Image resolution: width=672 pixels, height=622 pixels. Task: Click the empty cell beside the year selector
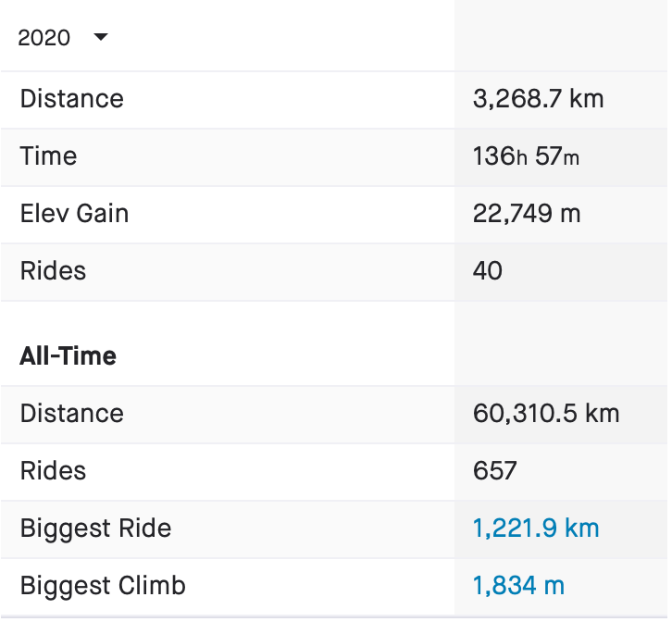(560, 38)
